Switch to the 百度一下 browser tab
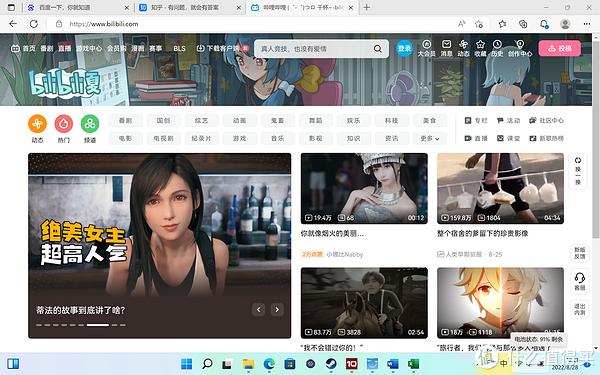 pos(79,7)
